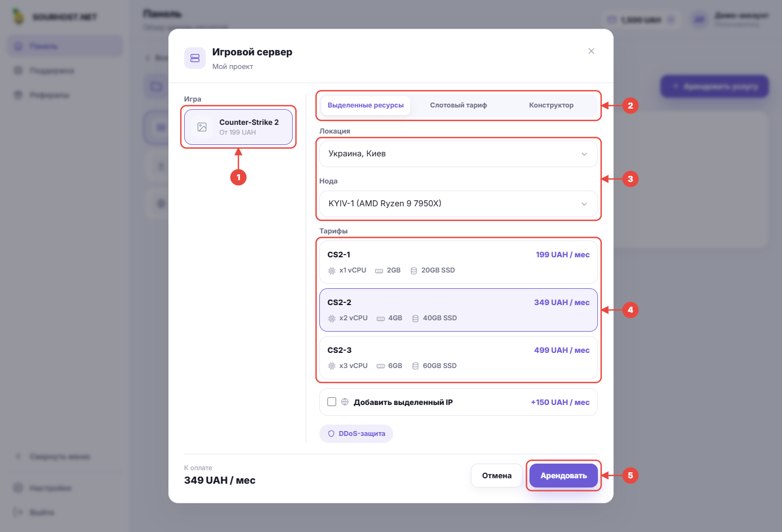Pick the Counter-Strike 2 game card
Image resolution: width=782 pixels, height=532 pixels.
tap(238, 127)
